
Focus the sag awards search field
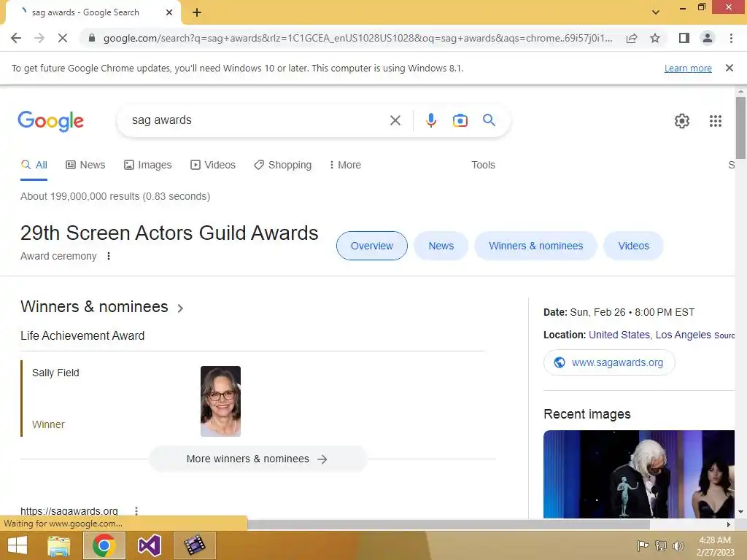pyautogui.click(x=258, y=120)
